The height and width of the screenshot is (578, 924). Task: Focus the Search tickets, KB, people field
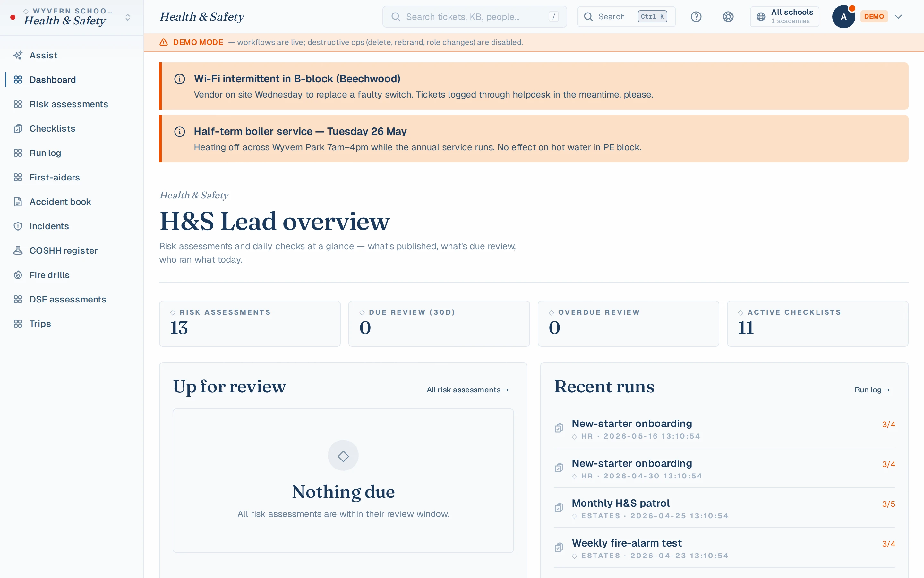point(475,17)
